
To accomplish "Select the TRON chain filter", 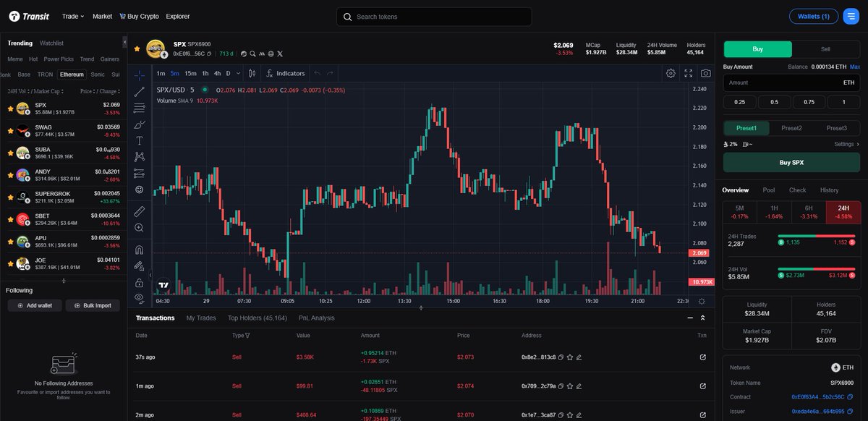I will click(45, 75).
